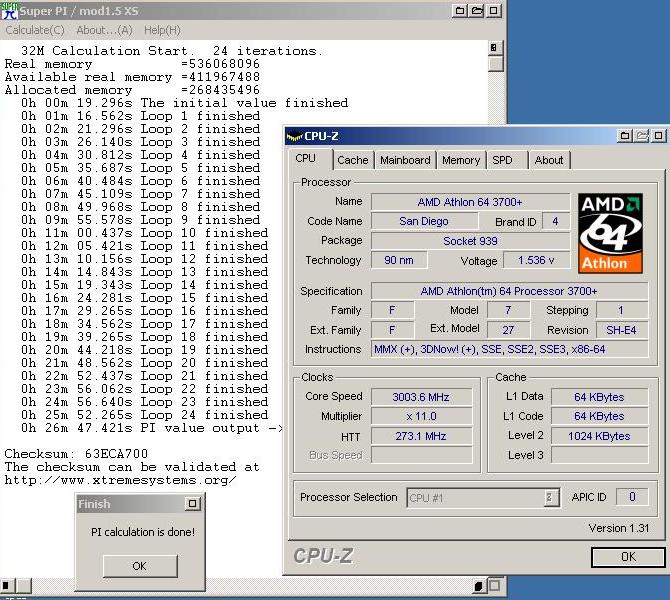The width and height of the screenshot is (670, 600).
Task: Click the Stepping value 1
Action: [x=622, y=310]
